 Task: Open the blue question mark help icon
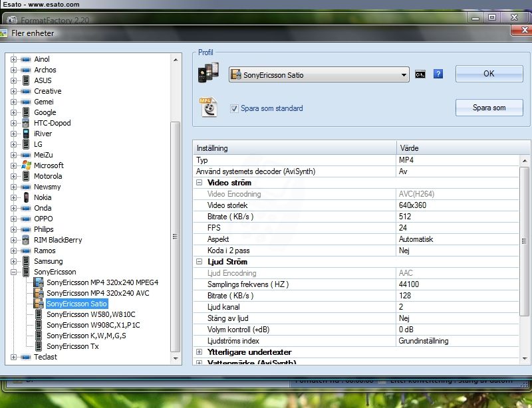click(x=438, y=74)
